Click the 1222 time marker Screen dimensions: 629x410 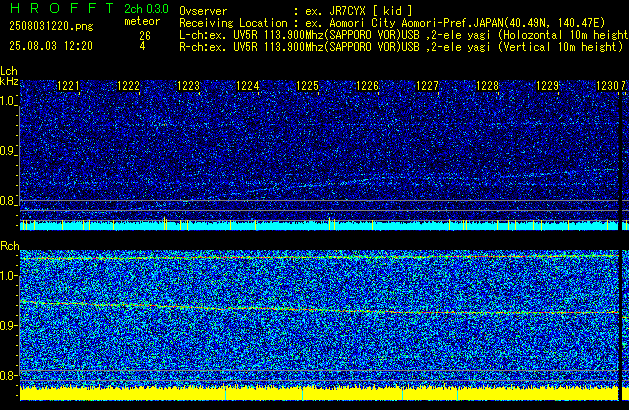(x=128, y=86)
